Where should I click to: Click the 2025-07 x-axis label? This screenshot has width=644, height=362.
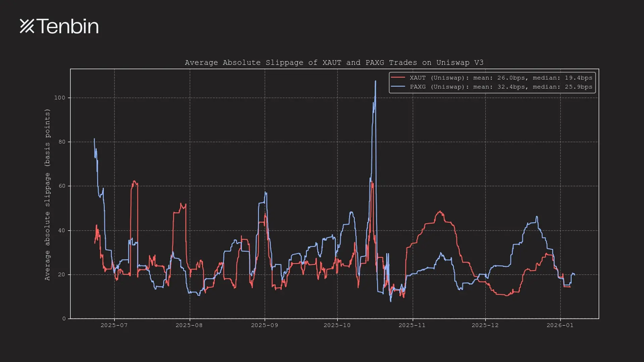point(114,325)
